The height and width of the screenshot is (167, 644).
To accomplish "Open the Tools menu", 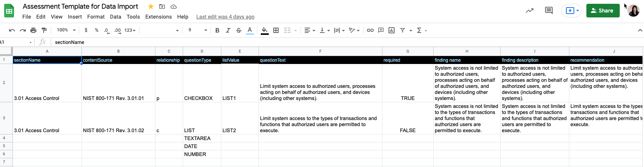I will click(x=133, y=17).
